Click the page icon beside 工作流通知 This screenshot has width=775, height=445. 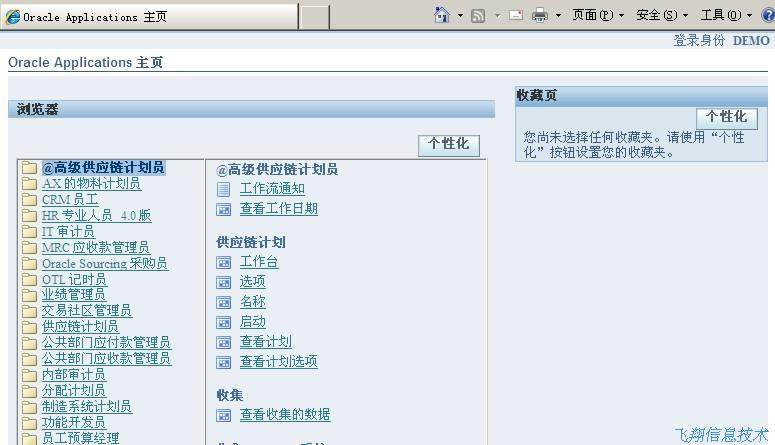tap(223, 189)
